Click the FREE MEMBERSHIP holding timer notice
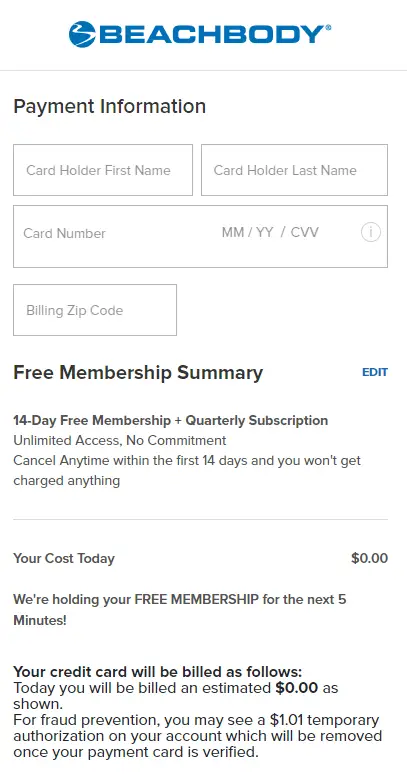The width and height of the screenshot is (407, 776). pyautogui.click(x=180, y=610)
